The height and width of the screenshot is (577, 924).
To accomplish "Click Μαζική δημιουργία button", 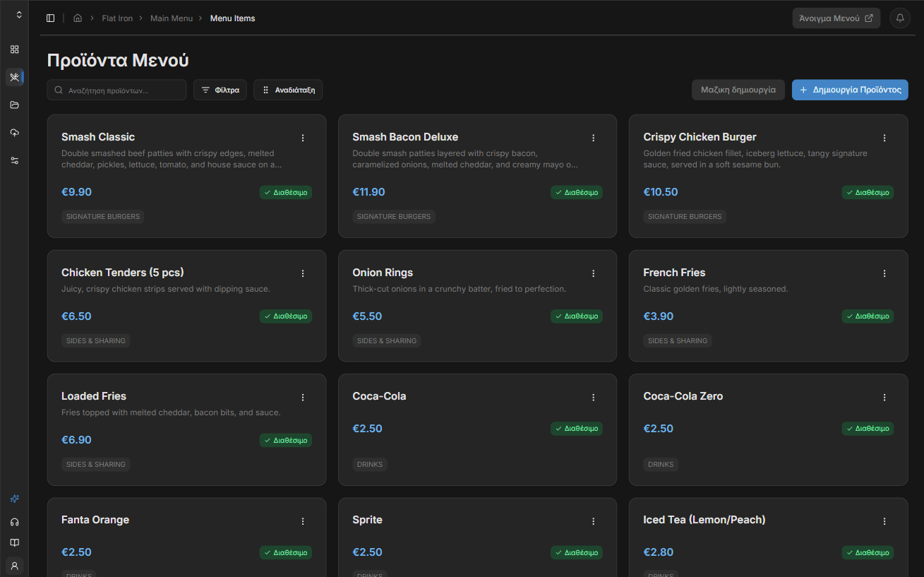I will tap(738, 90).
